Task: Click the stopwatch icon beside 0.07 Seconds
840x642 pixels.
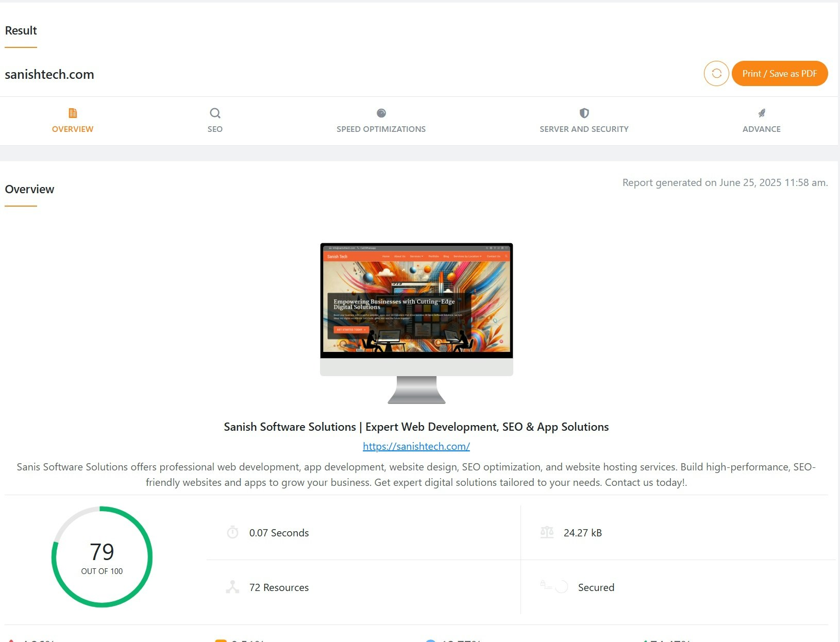Action: tap(233, 532)
